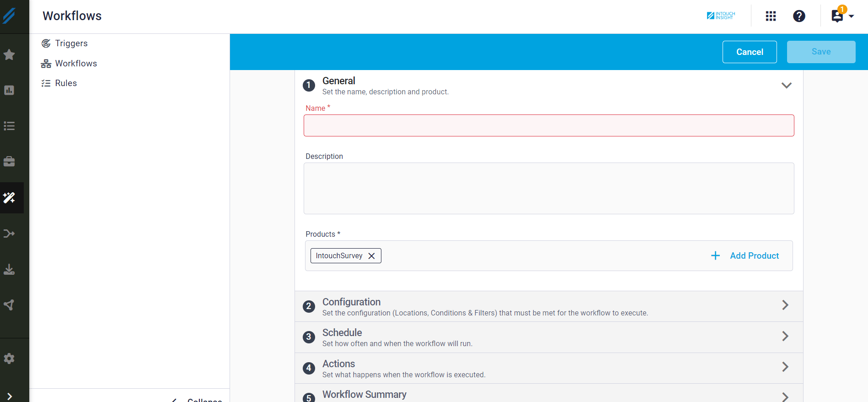Click the Save button

pos(821,52)
